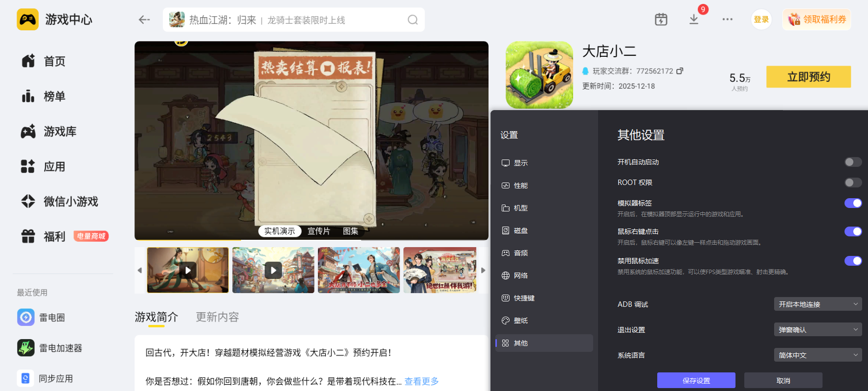This screenshot has width=868, height=391.
Task: Show previous thumbnails with left arrow
Action: [x=140, y=270]
